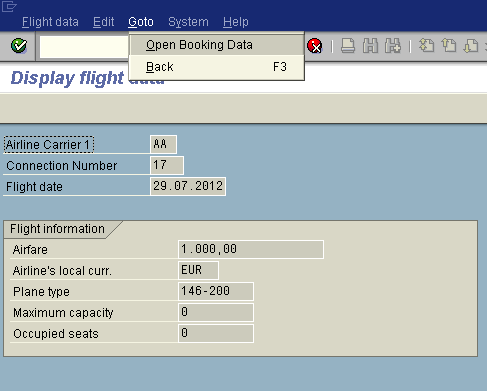Click the local currency field EUR
Screen dimensions: 487x391
tap(199, 270)
